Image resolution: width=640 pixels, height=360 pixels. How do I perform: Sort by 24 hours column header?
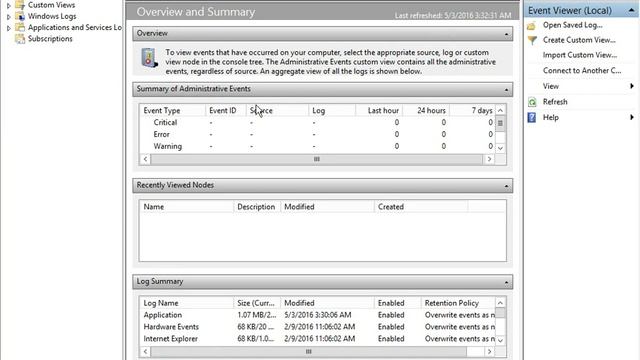(x=426, y=111)
